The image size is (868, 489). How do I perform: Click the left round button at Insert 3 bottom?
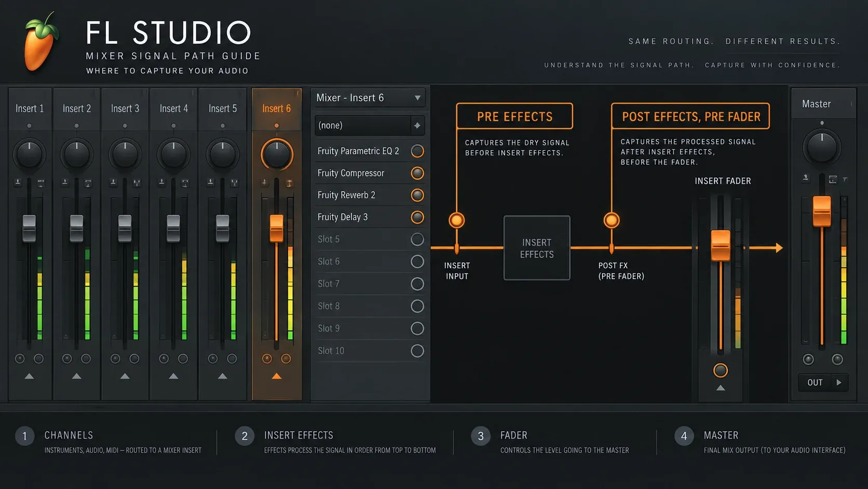[x=115, y=359]
